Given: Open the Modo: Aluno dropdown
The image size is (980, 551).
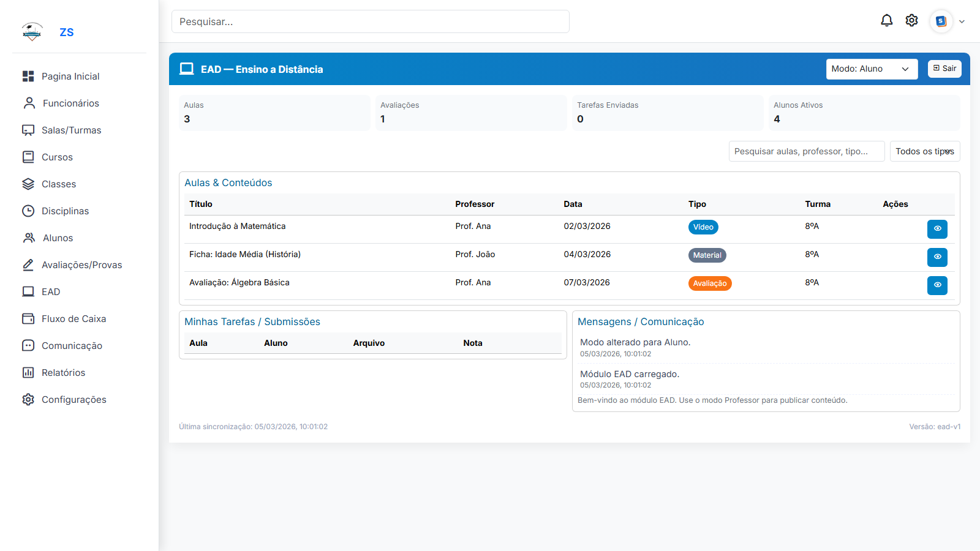Looking at the screenshot, I should [871, 69].
